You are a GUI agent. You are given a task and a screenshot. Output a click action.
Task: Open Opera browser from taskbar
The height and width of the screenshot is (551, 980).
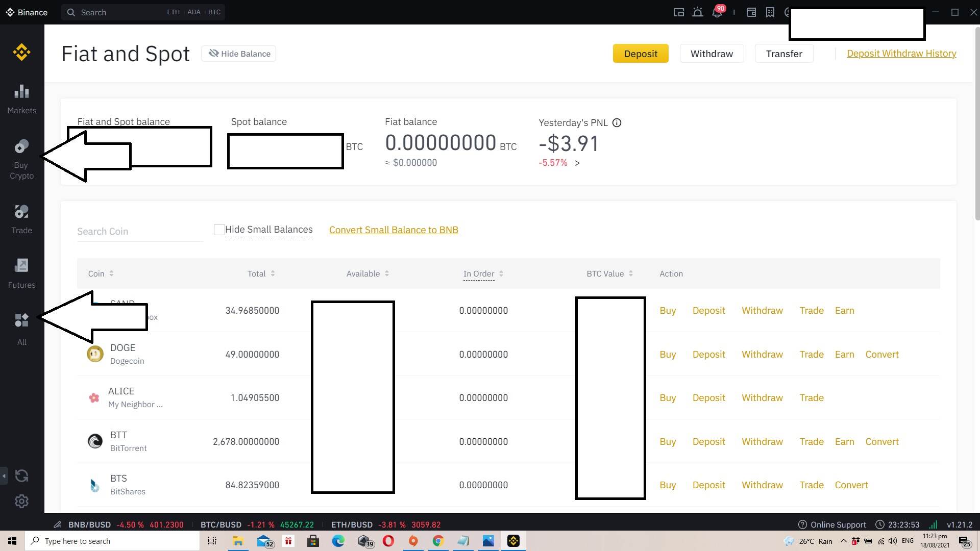tap(388, 541)
